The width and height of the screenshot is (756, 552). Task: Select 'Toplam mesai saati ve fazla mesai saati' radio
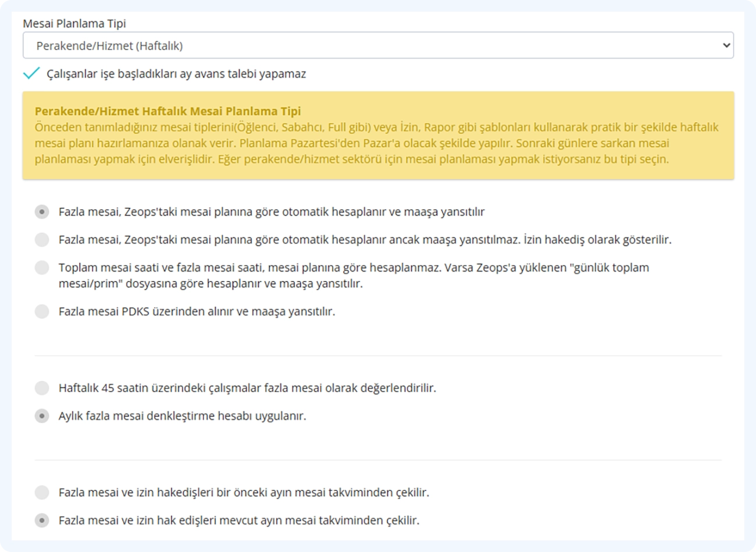[42, 268]
